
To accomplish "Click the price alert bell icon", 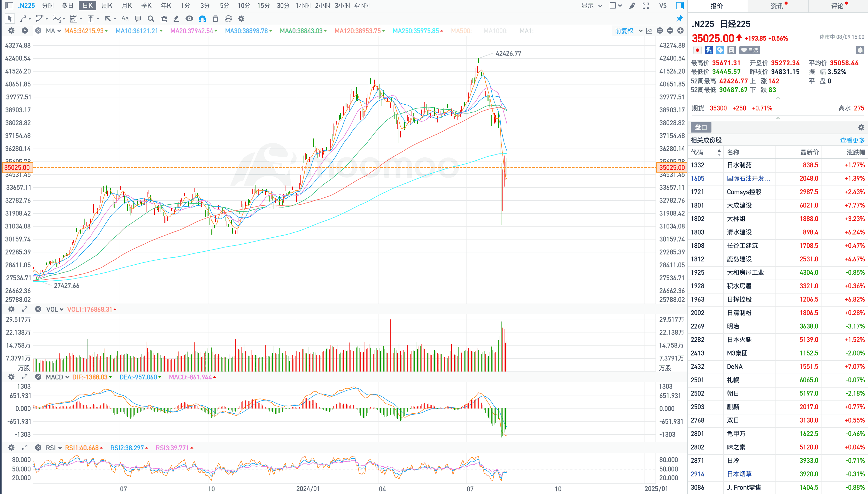I will (860, 50).
